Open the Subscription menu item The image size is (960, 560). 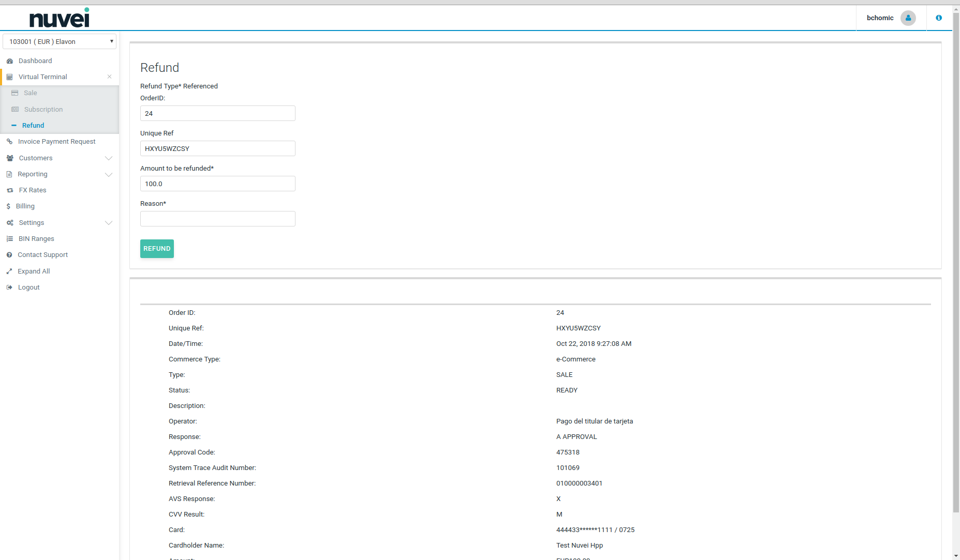click(43, 110)
